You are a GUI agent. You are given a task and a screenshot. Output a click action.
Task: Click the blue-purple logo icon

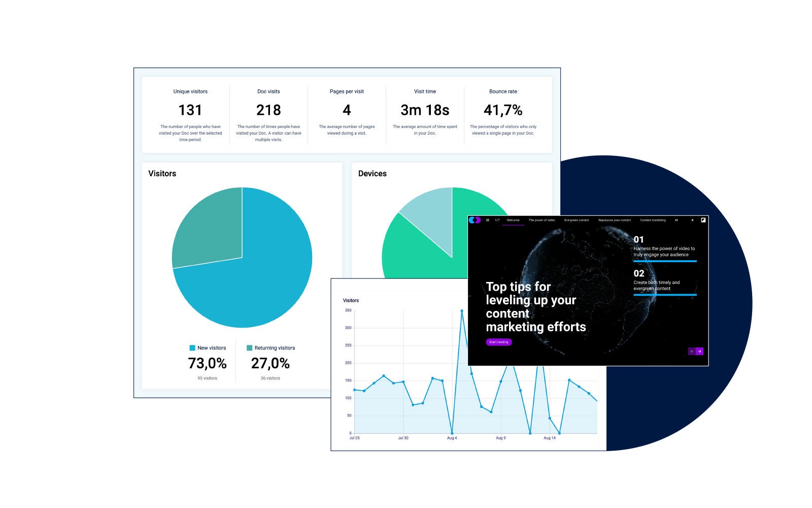[475, 220]
